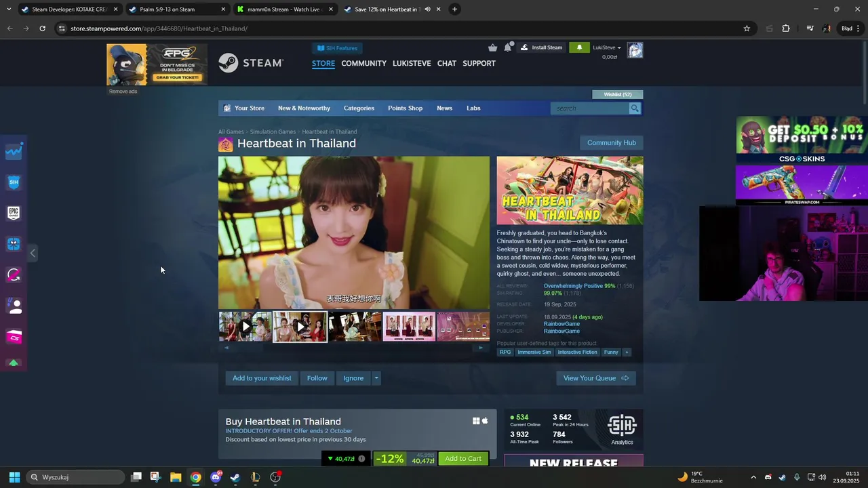Open the SUPPORT header link
868x488 pixels.
click(x=479, y=64)
